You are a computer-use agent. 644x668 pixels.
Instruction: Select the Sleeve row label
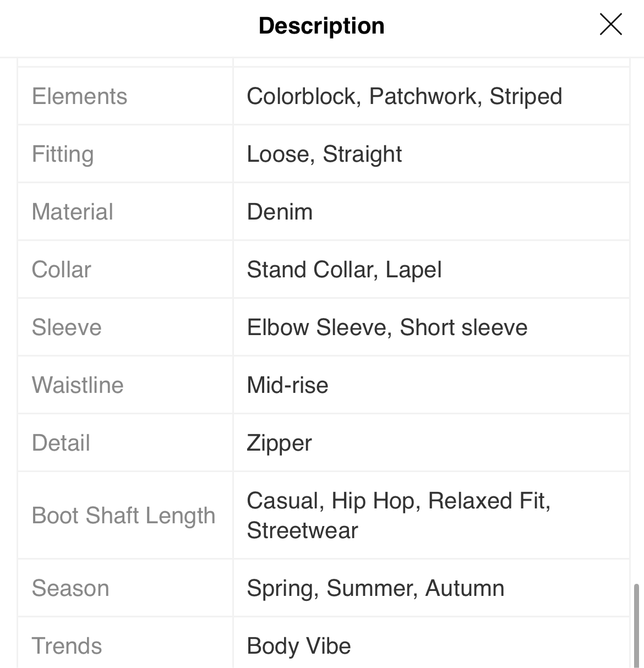point(67,327)
